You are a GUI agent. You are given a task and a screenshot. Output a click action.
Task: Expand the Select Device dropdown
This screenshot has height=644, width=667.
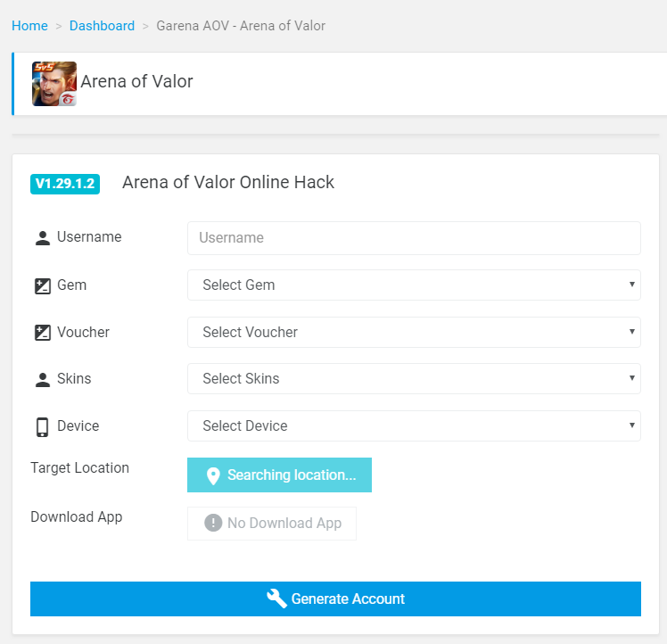point(414,425)
